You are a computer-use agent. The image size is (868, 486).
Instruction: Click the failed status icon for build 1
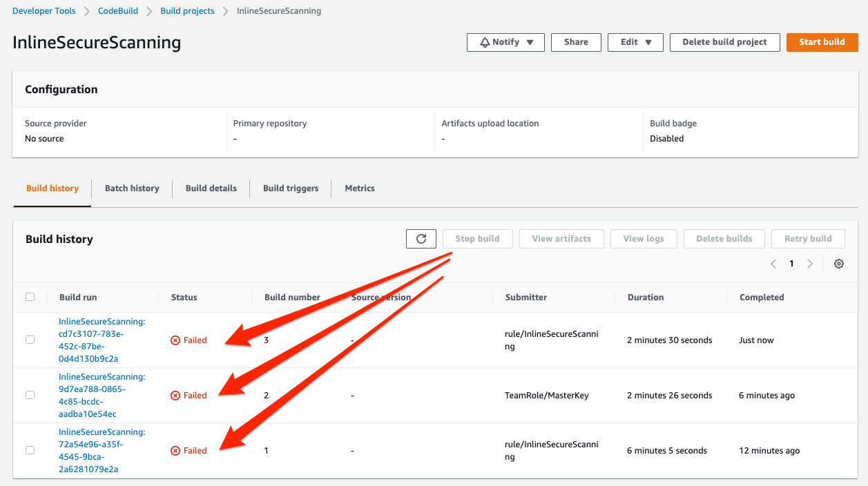pyautogui.click(x=175, y=451)
